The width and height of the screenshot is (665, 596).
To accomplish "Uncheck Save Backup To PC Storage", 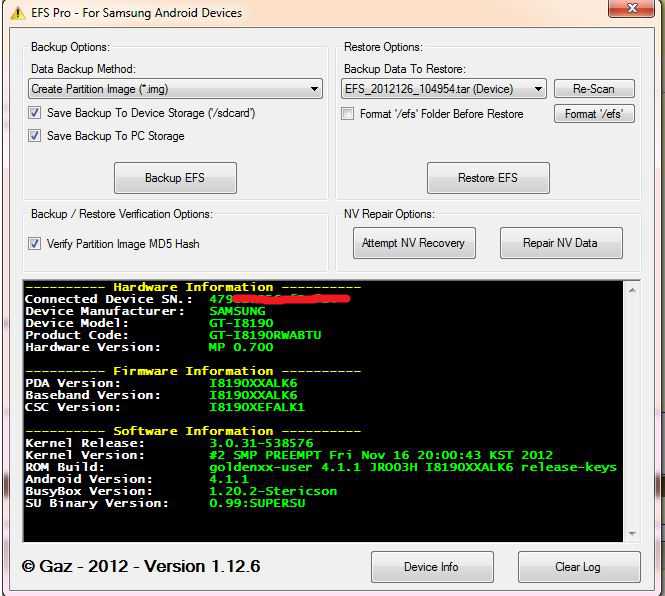I will pyautogui.click(x=35, y=136).
